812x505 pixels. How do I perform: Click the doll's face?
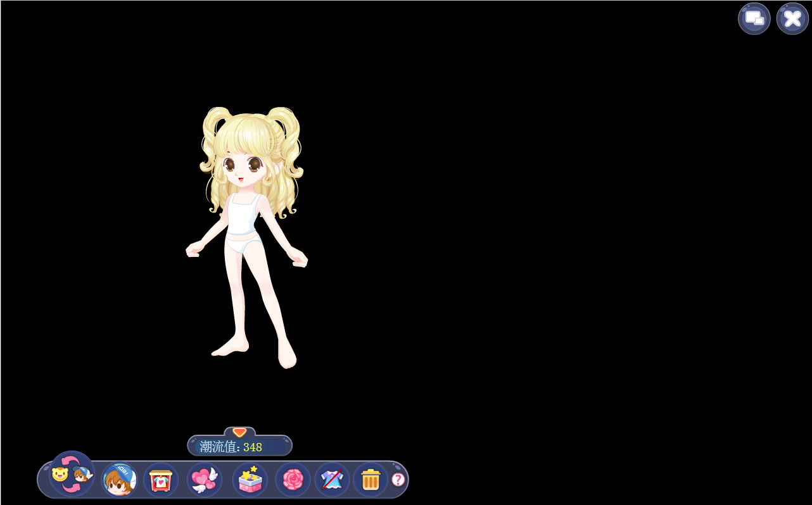click(243, 168)
